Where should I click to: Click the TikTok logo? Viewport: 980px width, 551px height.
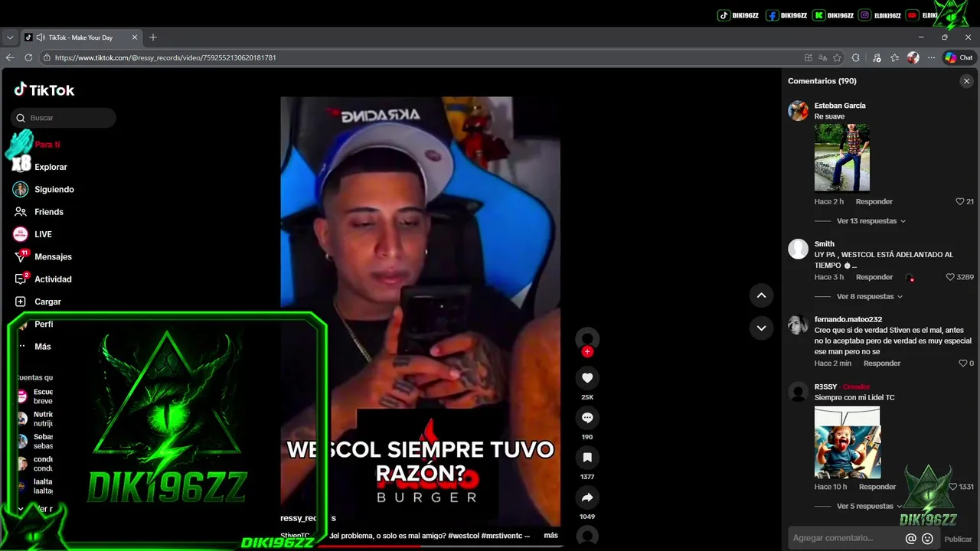(44, 90)
